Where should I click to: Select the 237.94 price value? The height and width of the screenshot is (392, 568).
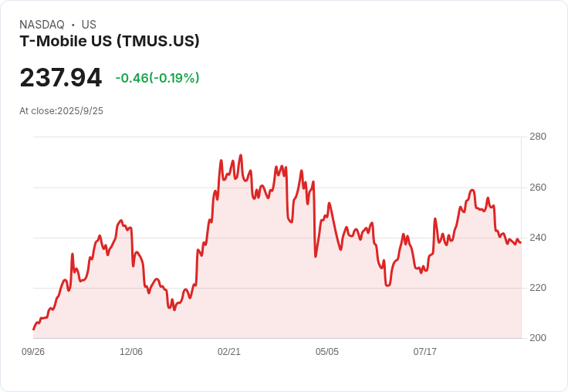61,77
